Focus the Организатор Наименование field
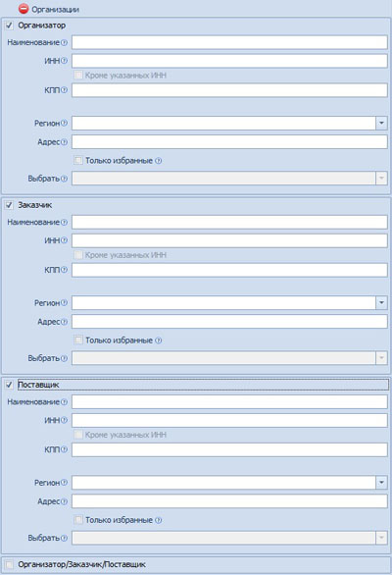 tap(229, 42)
